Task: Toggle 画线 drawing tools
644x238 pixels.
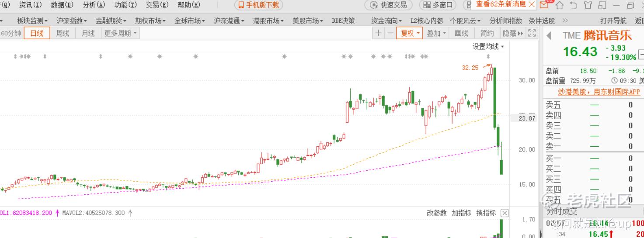Action: click(462, 33)
